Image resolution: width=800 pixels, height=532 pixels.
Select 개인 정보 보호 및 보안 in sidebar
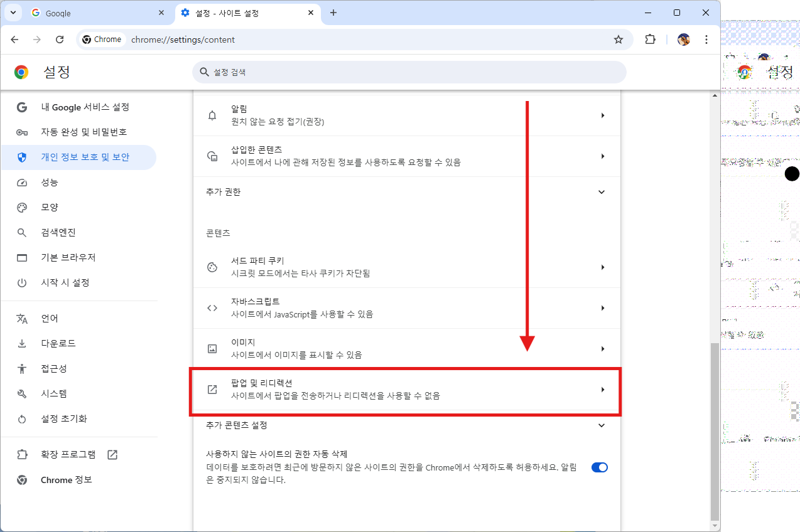(x=85, y=157)
